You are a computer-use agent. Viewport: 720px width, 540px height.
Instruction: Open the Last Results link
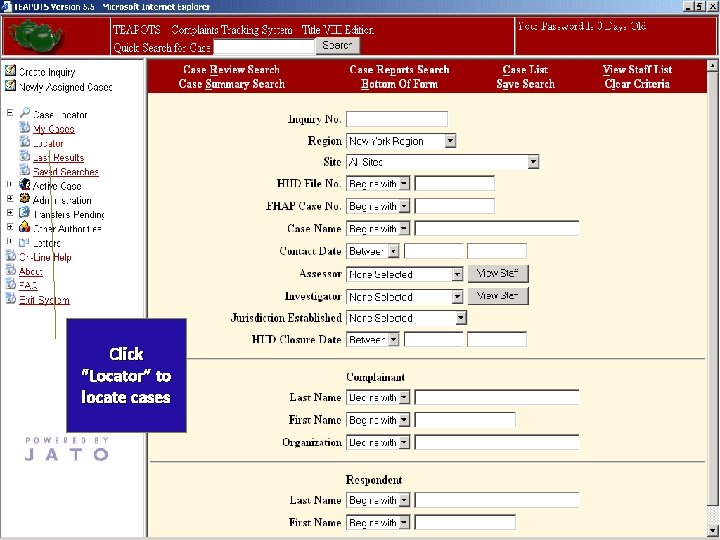pyautogui.click(x=58, y=158)
